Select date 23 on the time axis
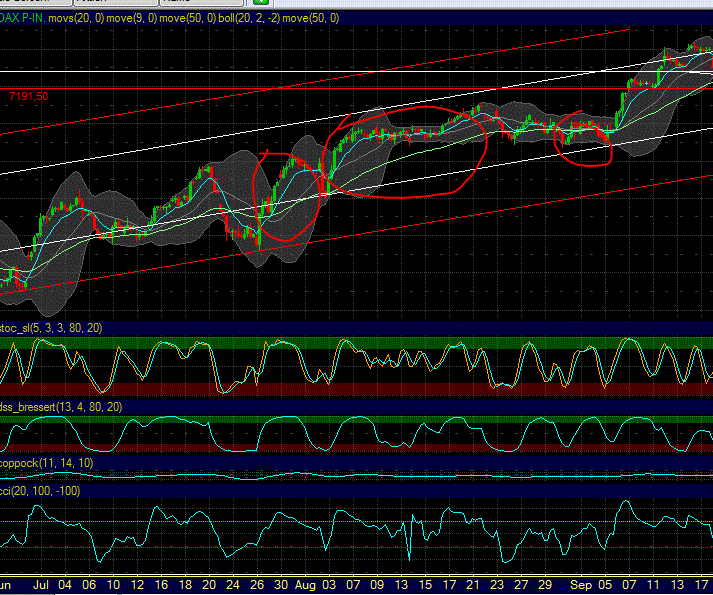Image resolution: width=713 pixels, height=595 pixels. coord(497,585)
